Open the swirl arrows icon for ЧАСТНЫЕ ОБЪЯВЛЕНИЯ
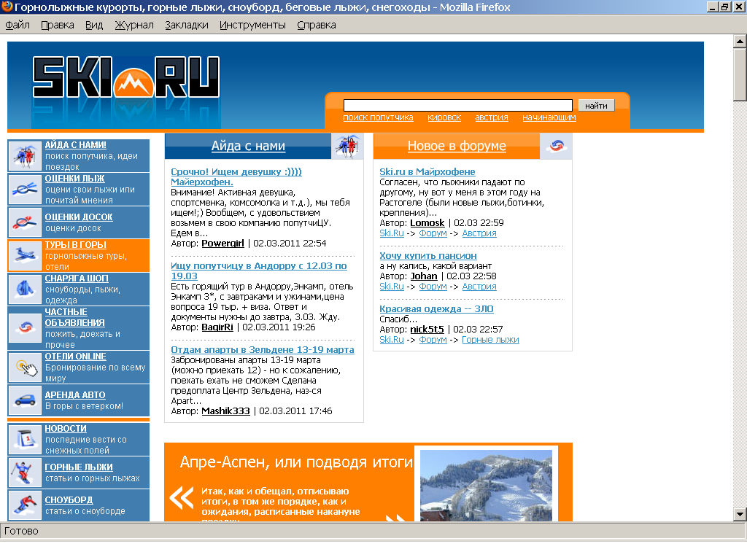The height and width of the screenshot is (560, 747). point(25,328)
